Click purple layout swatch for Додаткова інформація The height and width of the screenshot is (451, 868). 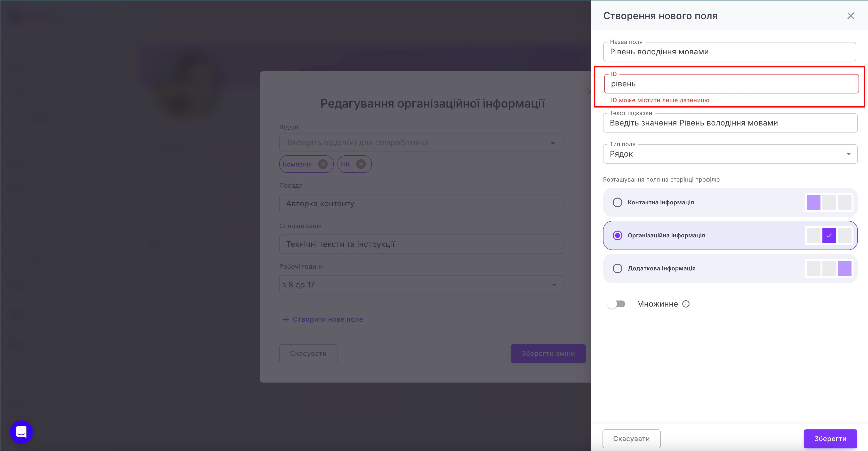click(x=844, y=268)
